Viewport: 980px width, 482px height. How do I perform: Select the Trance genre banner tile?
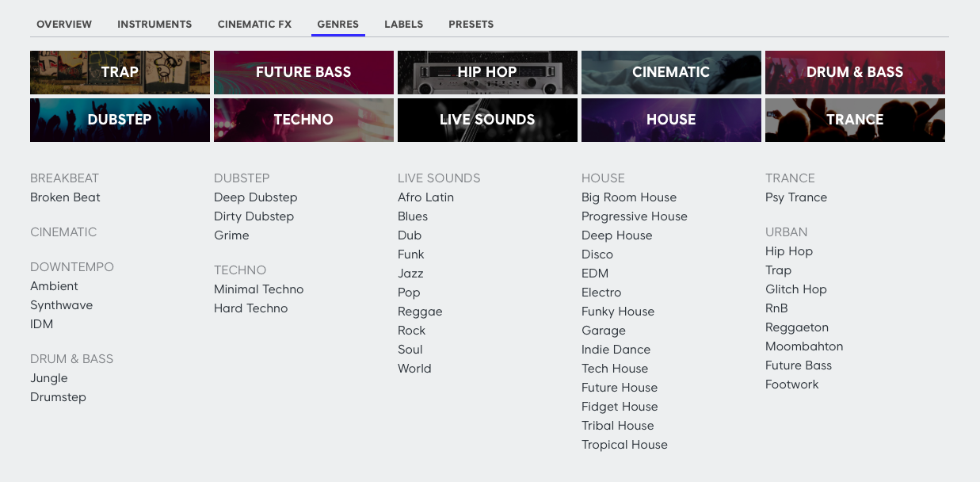coord(855,120)
